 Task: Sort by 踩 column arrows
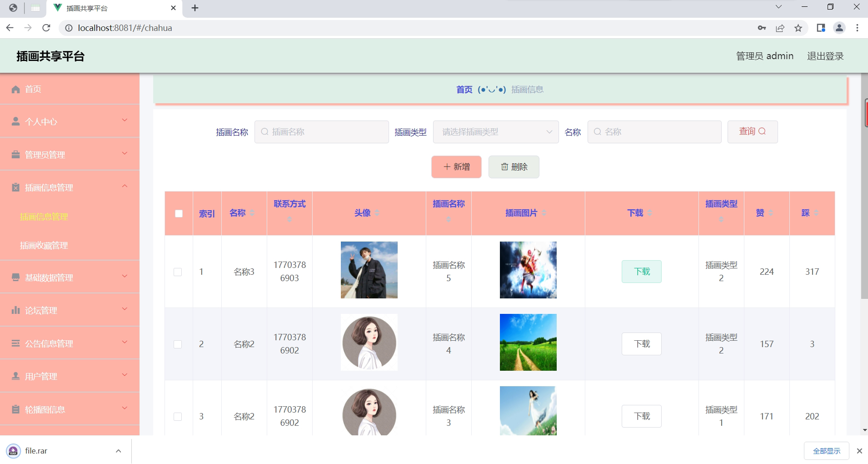(x=816, y=213)
